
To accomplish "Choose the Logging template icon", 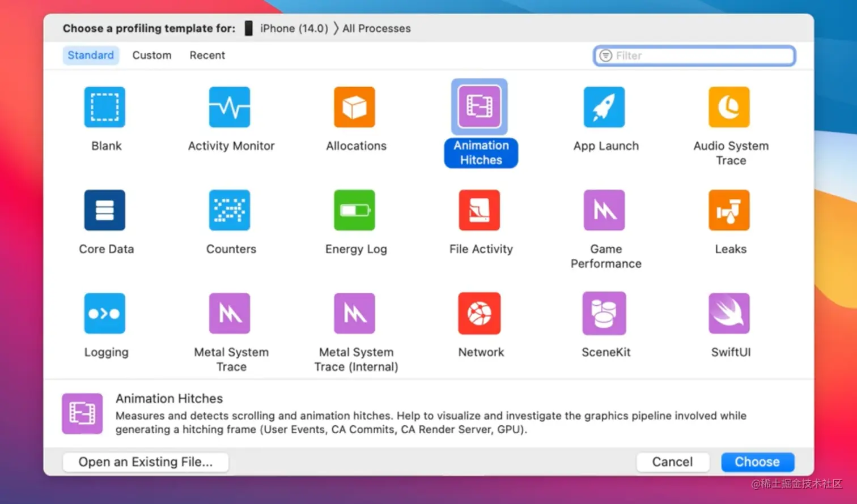I will coord(105,313).
